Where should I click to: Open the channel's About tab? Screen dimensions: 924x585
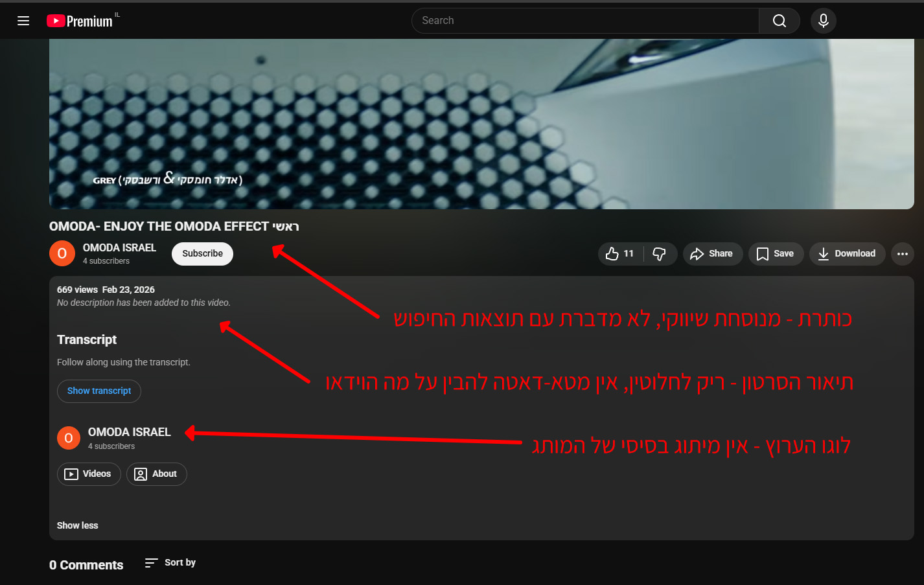(x=156, y=474)
